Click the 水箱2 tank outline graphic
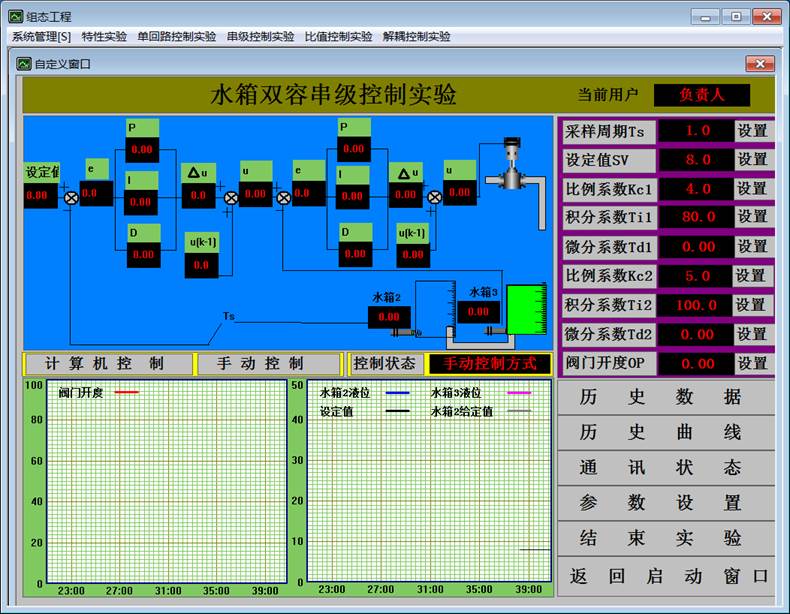The width and height of the screenshot is (790, 614). 438,306
